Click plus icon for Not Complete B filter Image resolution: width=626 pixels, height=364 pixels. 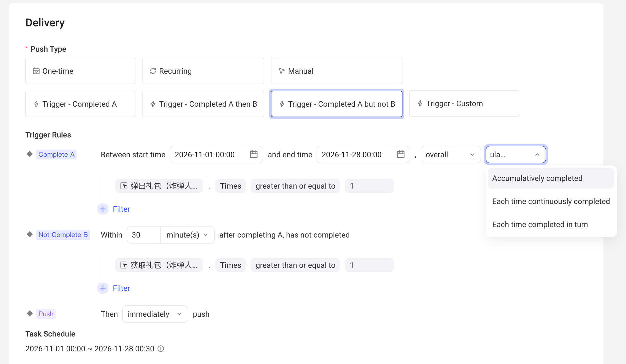103,288
